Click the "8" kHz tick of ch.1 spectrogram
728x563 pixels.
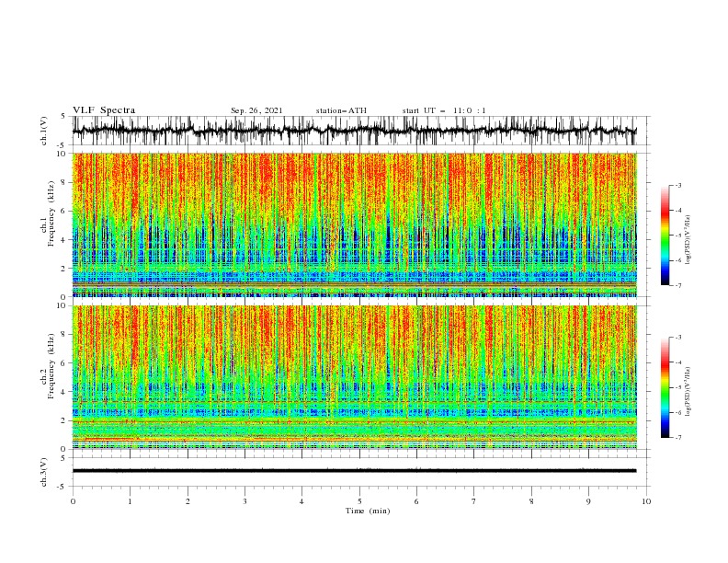[65, 182]
